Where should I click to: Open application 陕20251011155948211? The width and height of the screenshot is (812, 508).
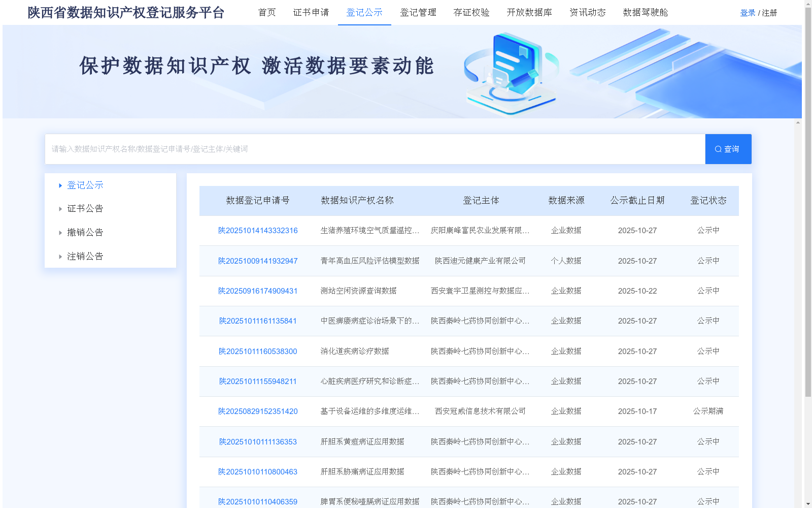point(258,382)
